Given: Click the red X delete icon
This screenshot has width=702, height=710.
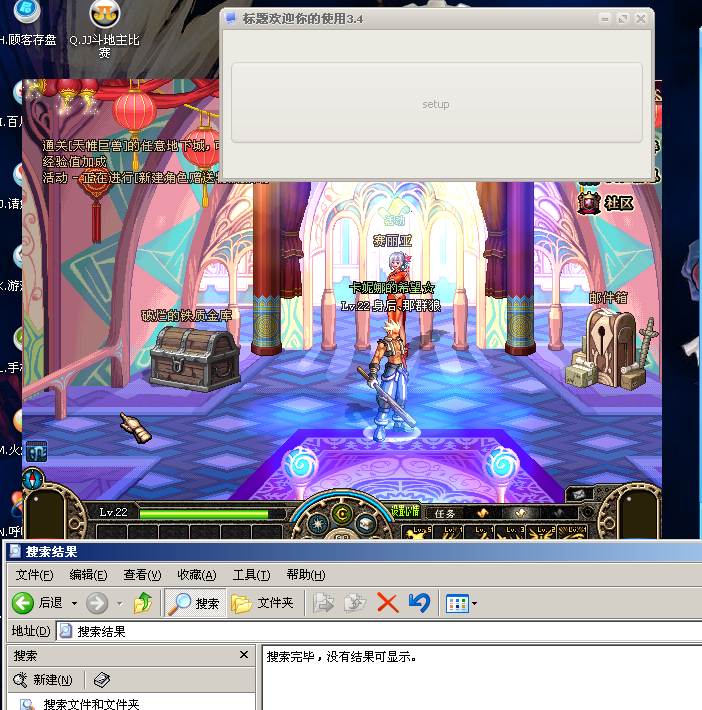Looking at the screenshot, I should (388, 603).
